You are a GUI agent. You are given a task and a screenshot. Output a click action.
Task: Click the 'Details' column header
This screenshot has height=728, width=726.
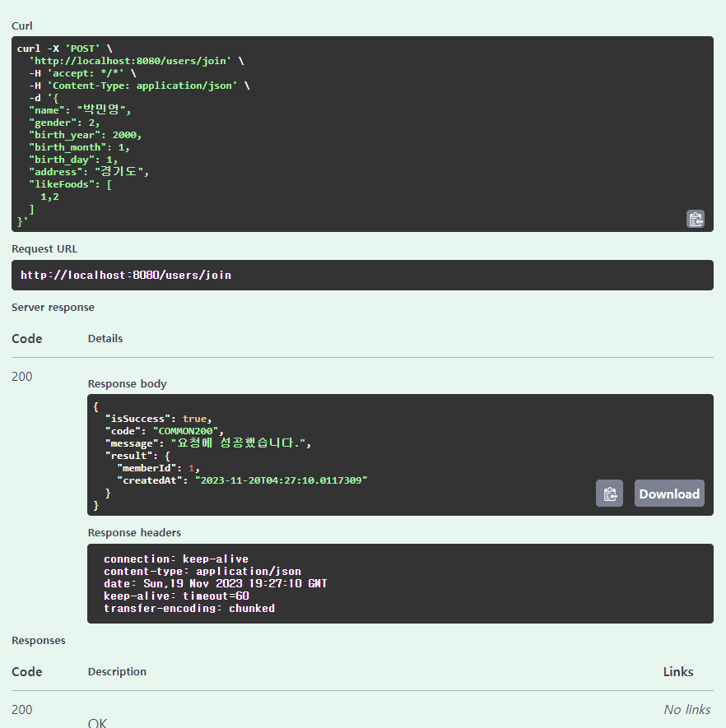pos(105,338)
